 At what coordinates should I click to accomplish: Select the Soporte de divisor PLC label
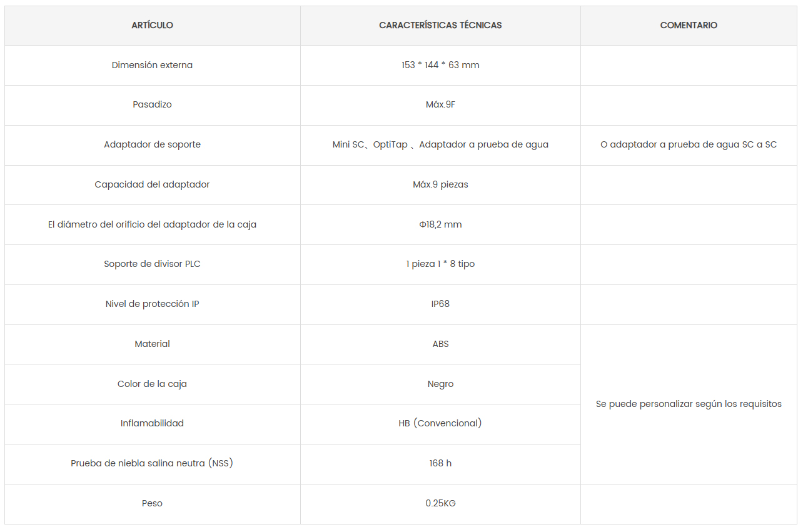point(152,264)
